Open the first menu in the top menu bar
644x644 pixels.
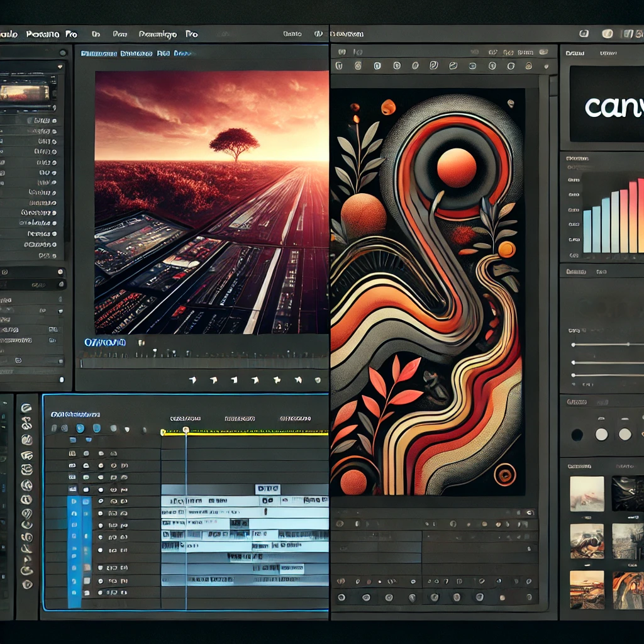8,35
